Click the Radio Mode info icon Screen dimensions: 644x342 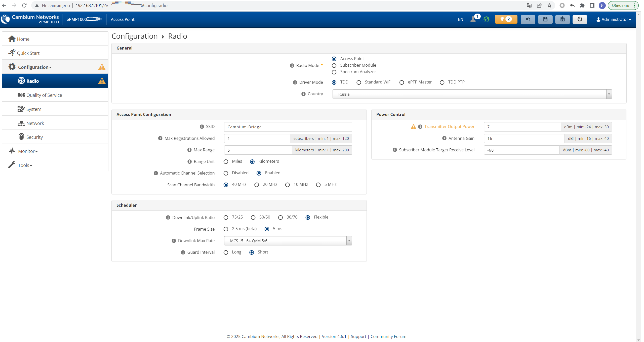click(x=292, y=65)
